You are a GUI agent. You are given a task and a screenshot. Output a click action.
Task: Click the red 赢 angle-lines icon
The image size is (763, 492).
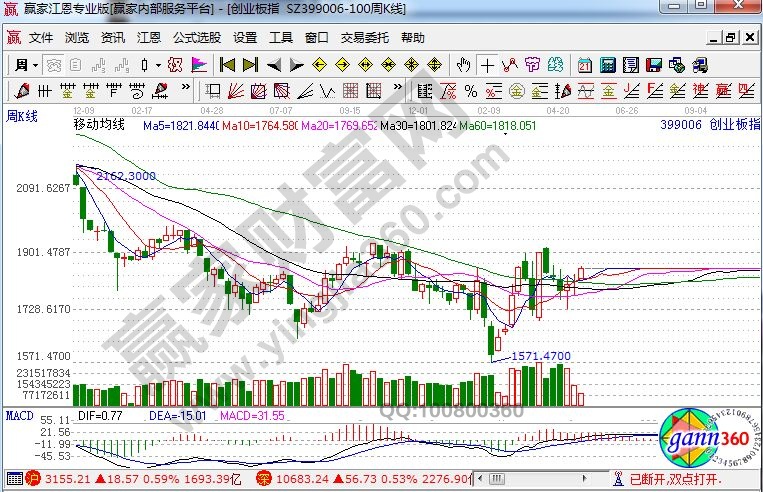pos(723,91)
